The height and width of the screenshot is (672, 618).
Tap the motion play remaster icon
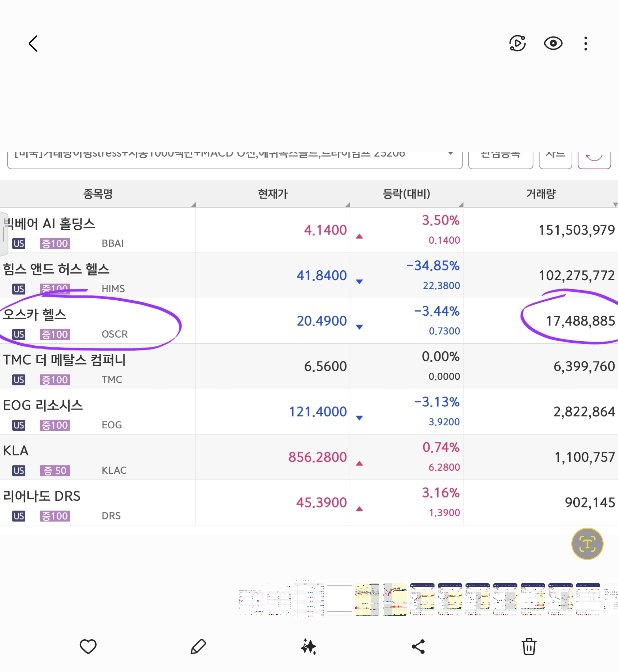pos(517,43)
